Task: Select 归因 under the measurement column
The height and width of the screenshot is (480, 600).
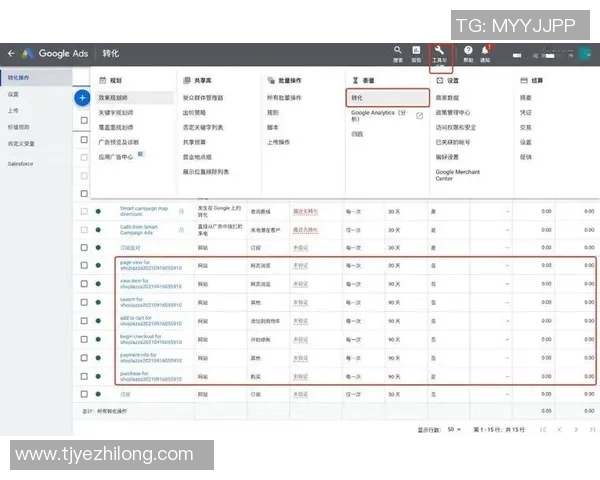Action: coord(357,134)
